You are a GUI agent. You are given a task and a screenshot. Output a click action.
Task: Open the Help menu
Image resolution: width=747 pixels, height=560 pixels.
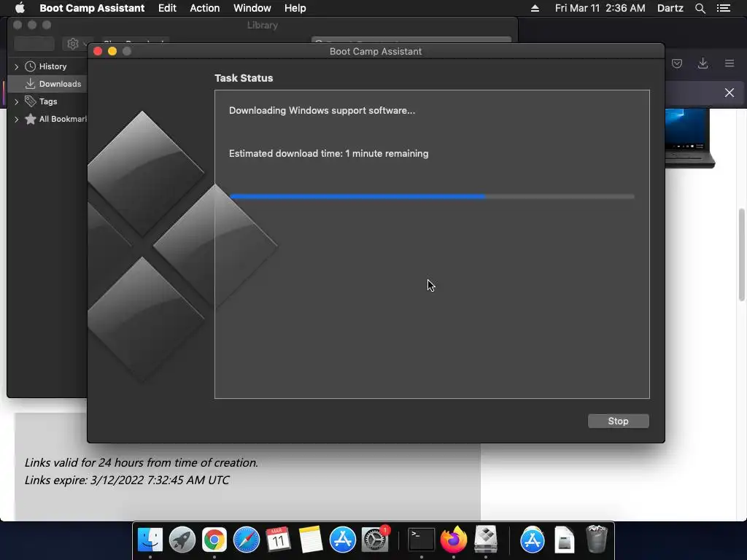[295, 8]
